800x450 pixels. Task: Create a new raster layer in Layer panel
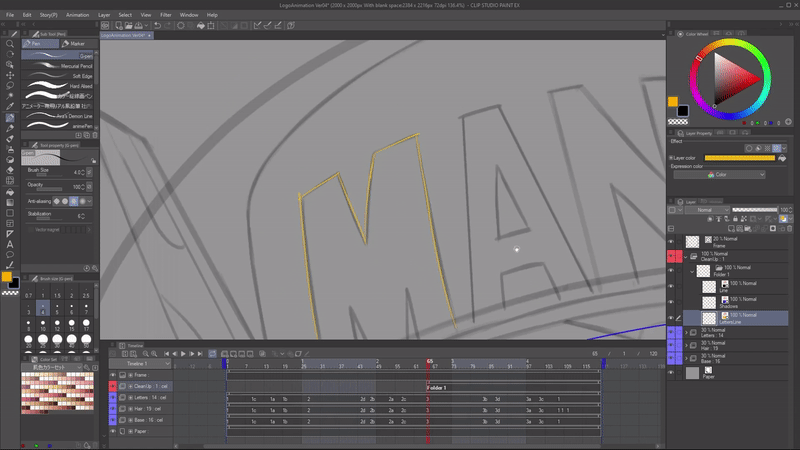point(732,229)
